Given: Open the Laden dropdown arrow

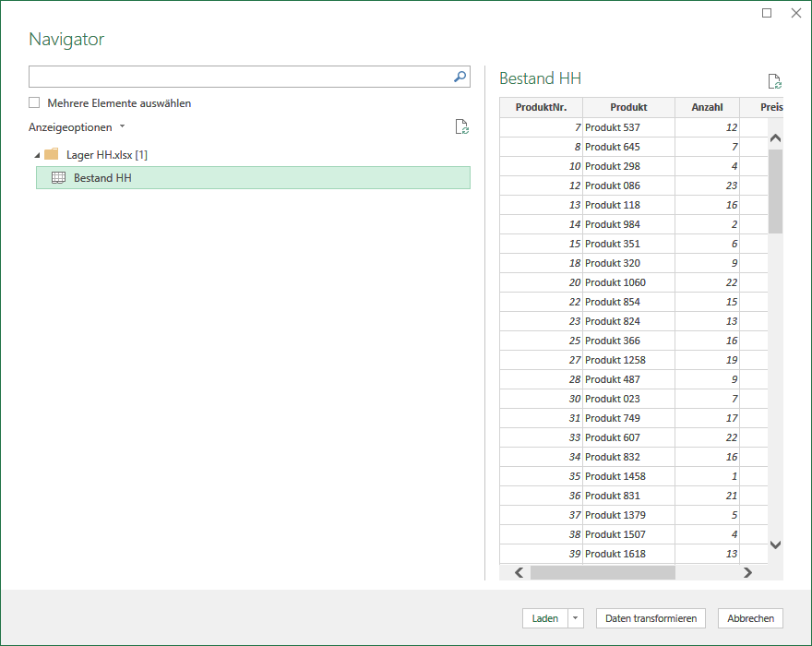Looking at the screenshot, I should coord(576,618).
